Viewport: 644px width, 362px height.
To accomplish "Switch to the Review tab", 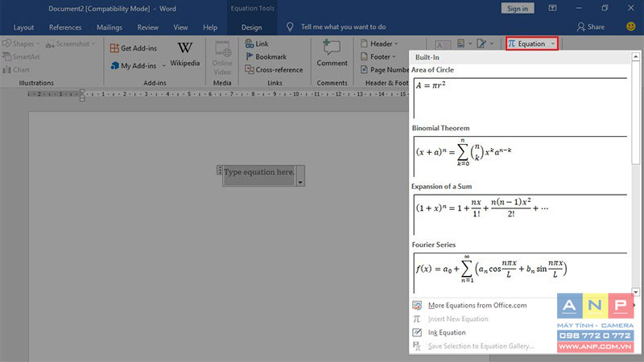I will point(148,27).
